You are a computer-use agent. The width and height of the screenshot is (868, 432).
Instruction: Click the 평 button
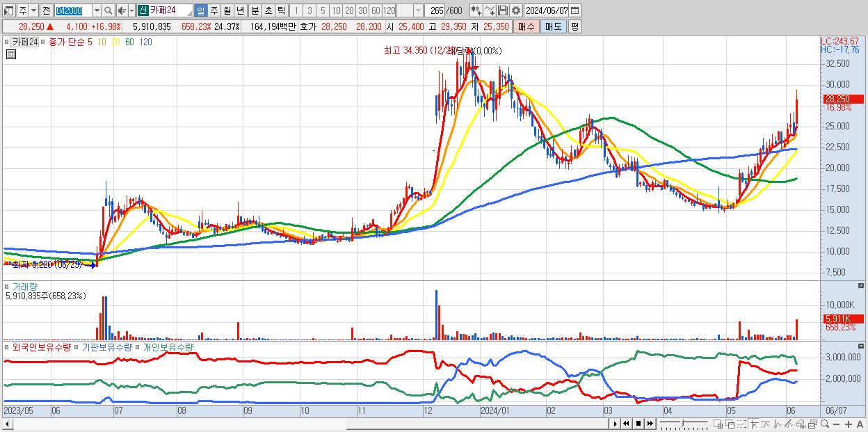(574, 26)
